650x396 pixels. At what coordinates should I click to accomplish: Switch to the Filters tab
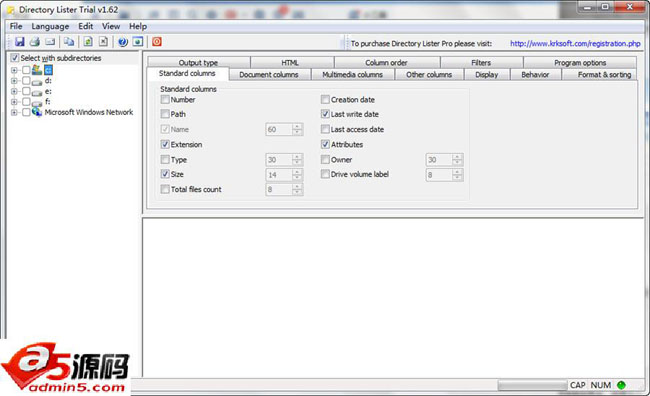[x=481, y=63]
